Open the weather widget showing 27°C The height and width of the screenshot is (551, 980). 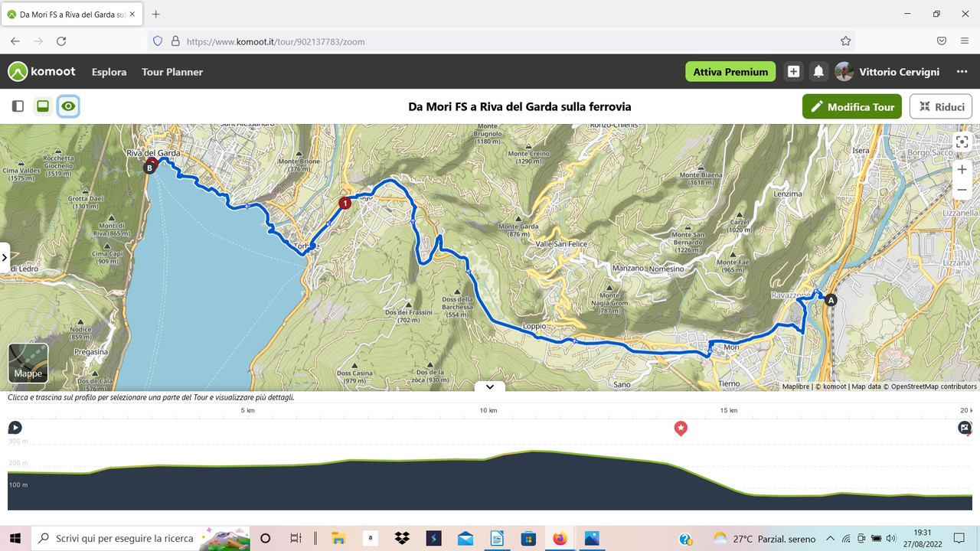point(764,539)
